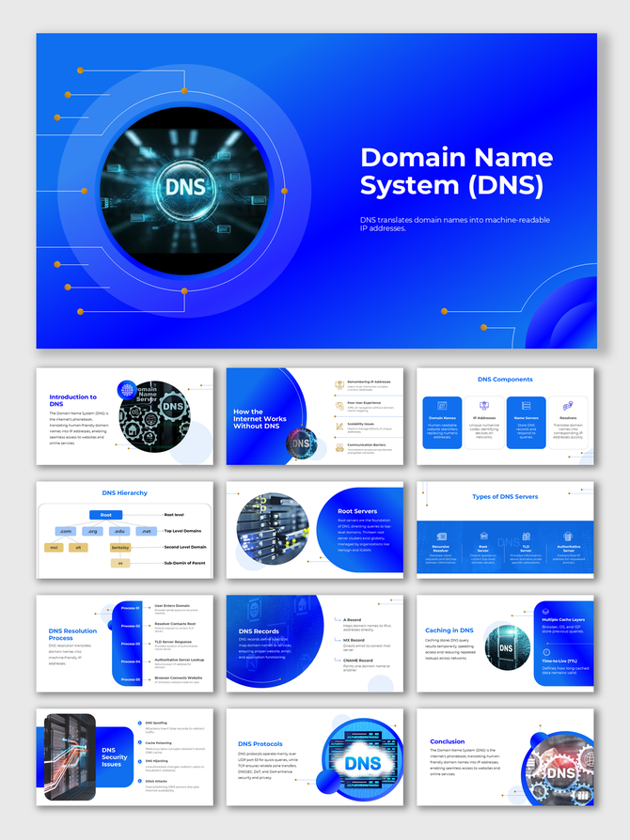Click the mil node in the hierarchy
The width and height of the screenshot is (630, 840).
click(x=54, y=548)
